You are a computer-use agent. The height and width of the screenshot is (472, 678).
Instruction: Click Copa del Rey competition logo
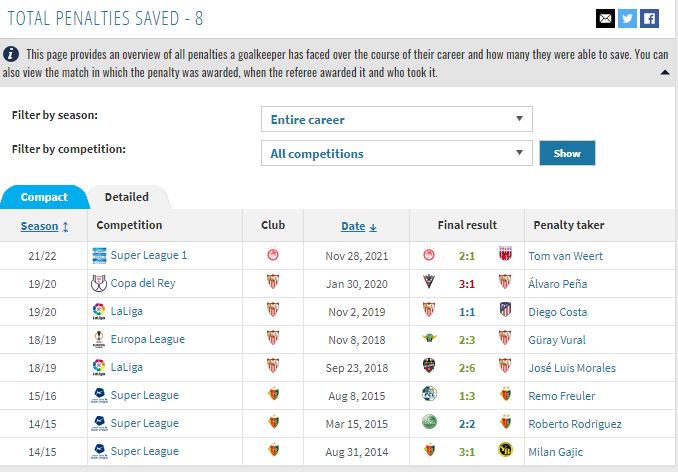pos(99,283)
